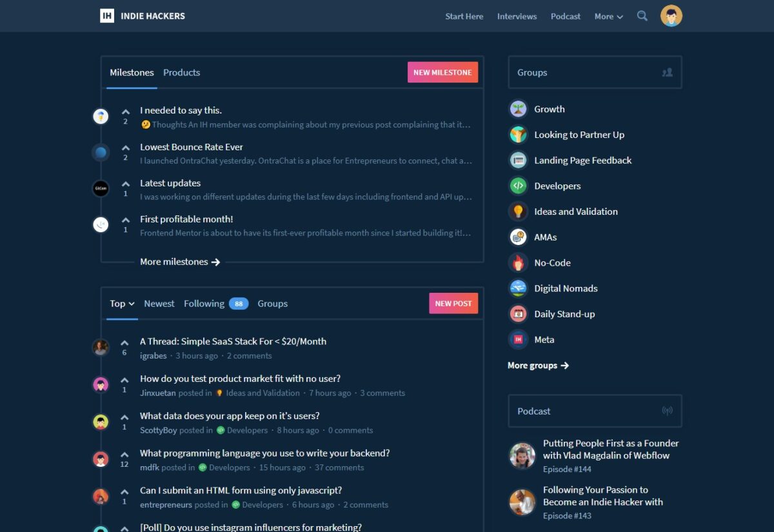Click your profile avatar in the top bar
This screenshot has height=532, width=774.
(671, 15)
